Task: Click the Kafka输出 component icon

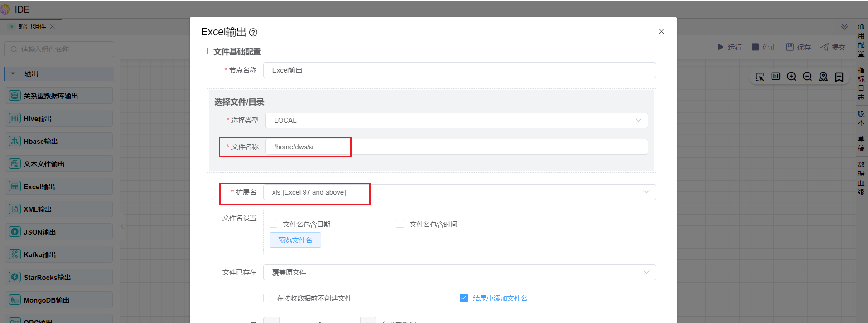Action: point(15,254)
